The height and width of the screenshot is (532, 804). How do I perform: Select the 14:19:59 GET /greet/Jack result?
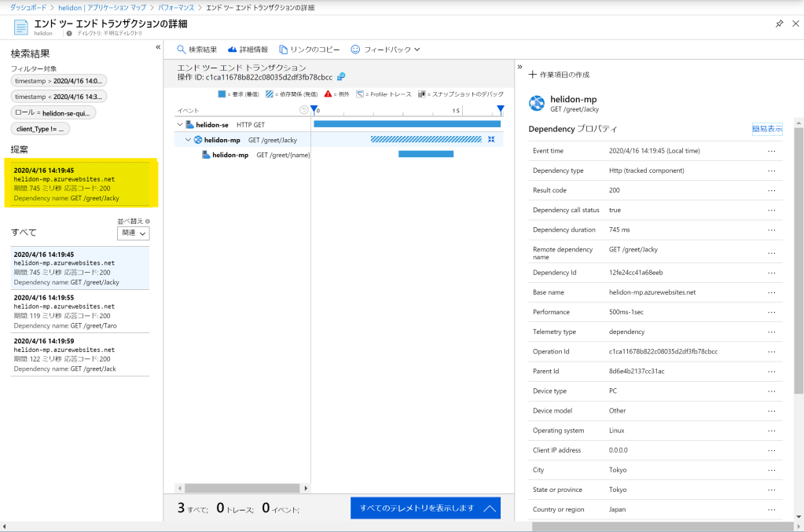tap(79, 354)
